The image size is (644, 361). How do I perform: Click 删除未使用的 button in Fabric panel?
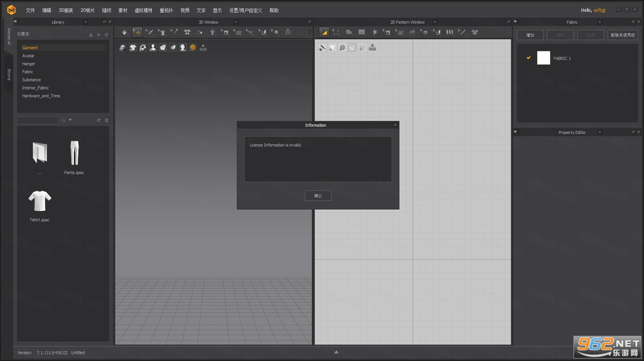(623, 35)
